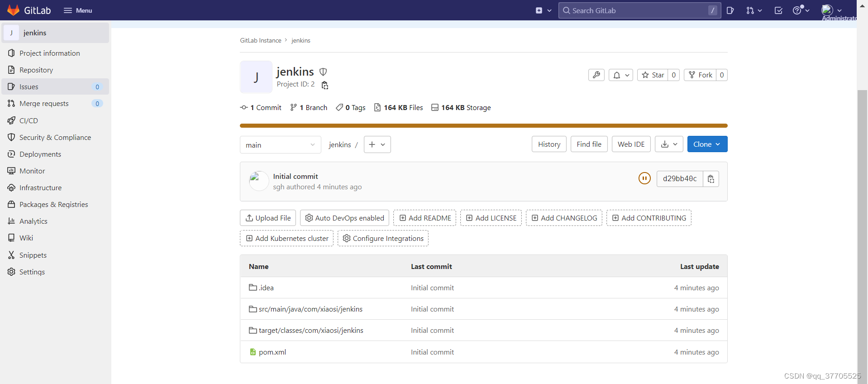Open the To-Do list icon
The height and width of the screenshot is (384, 868).
pyautogui.click(x=778, y=10)
